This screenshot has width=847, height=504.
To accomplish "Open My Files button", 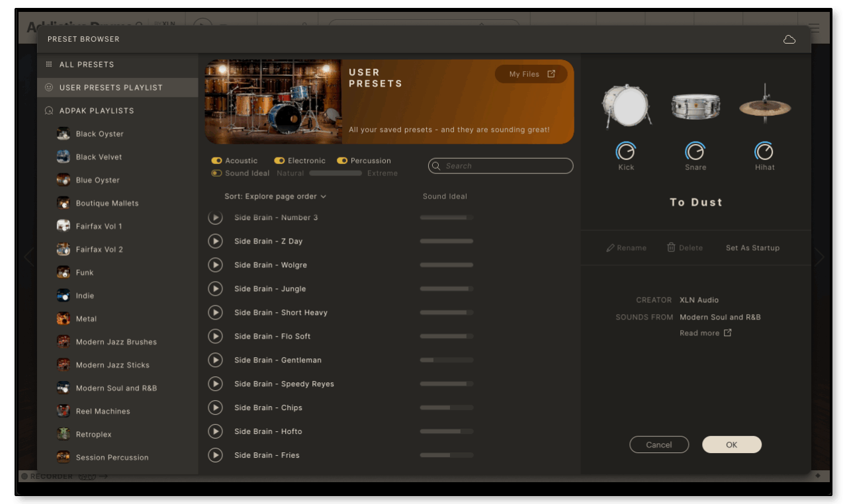I will tap(531, 75).
